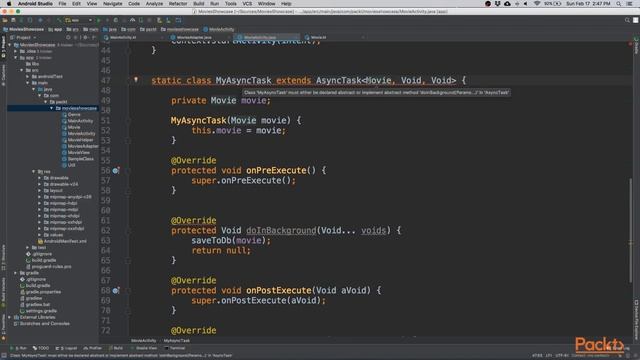
Task: Click the Open folder toolbar icon
Action: tap(5, 20)
